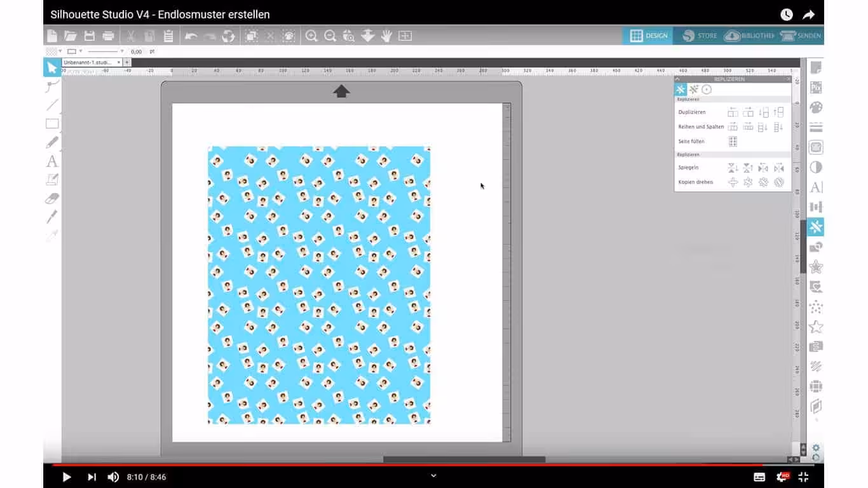Click the Undo arrow in toolbar
The width and height of the screenshot is (868, 488).
pos(191,36)
